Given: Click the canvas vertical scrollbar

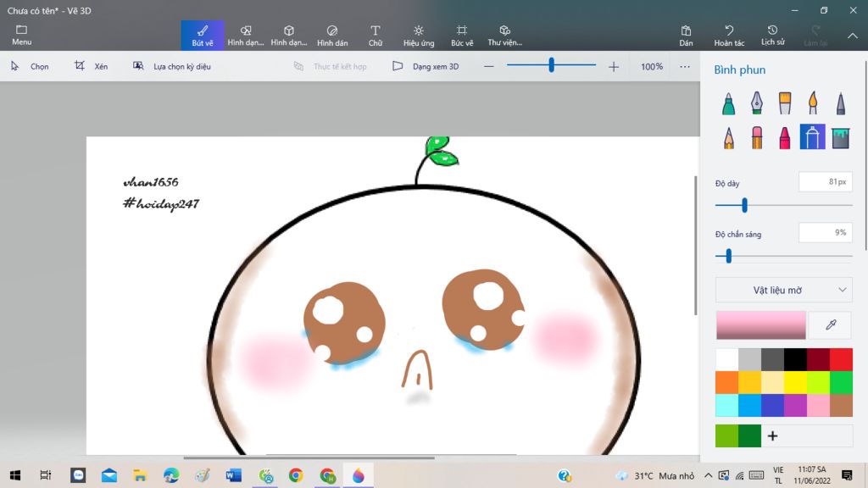Looking at the screenshot, I should pos(696,246).
